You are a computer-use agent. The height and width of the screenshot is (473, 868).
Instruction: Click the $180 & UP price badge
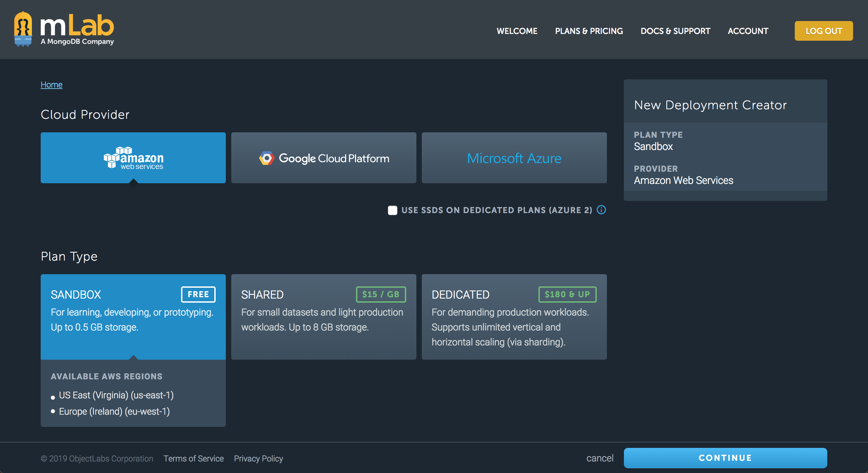(567, 294)
